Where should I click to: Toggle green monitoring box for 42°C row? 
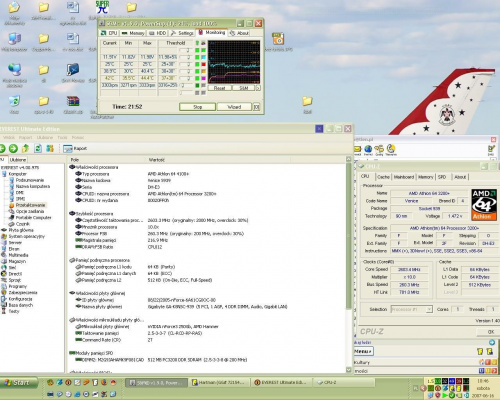tap(197, 78)
